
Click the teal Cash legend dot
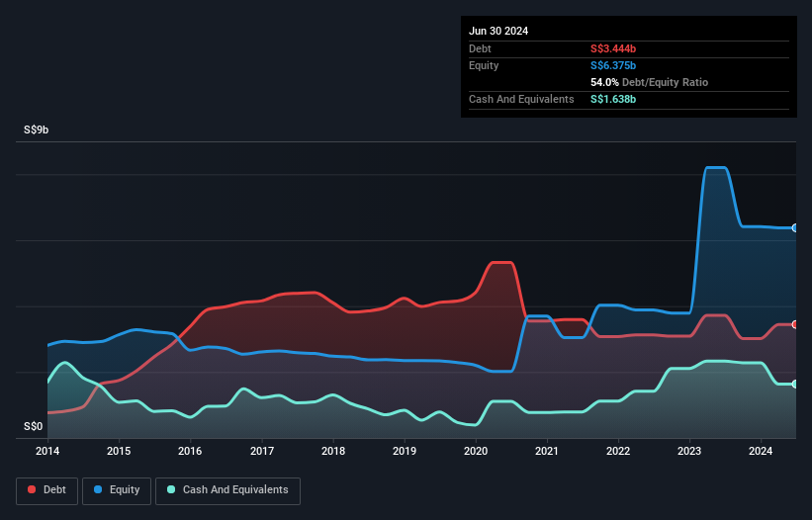point(171,489)
